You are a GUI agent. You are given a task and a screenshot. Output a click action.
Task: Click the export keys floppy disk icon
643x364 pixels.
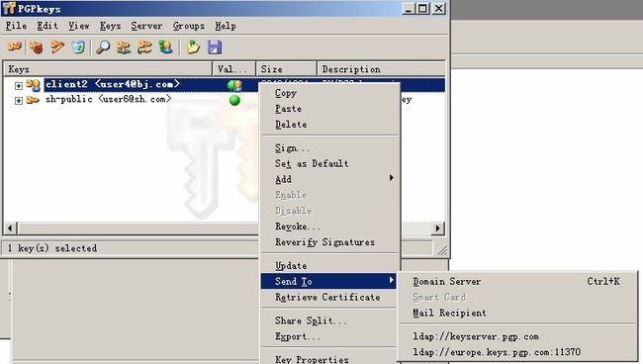[215, 47]
